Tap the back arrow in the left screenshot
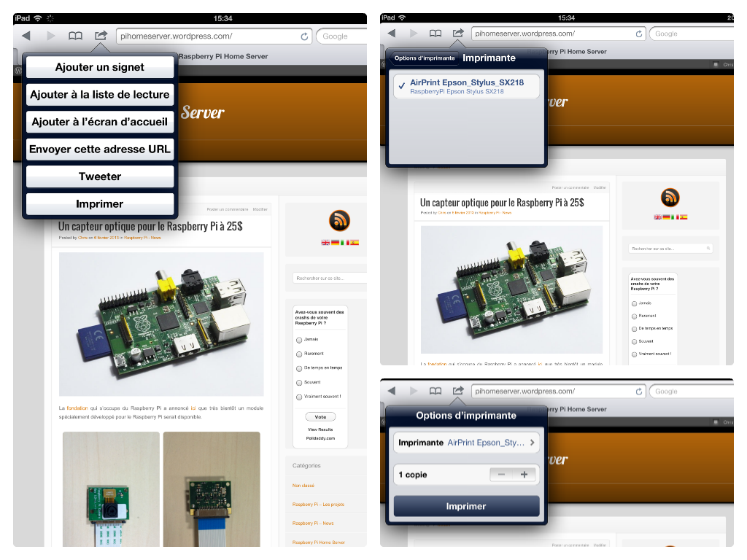The height and width of the screenshot is (560, 747). pyautogui.click(x=26, y=36)
